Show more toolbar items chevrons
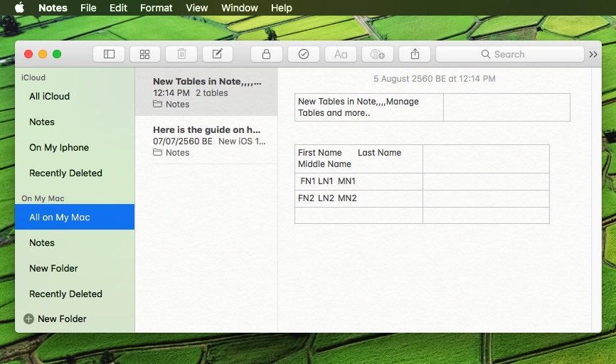616x364 pixels. [x=593, y=54]
